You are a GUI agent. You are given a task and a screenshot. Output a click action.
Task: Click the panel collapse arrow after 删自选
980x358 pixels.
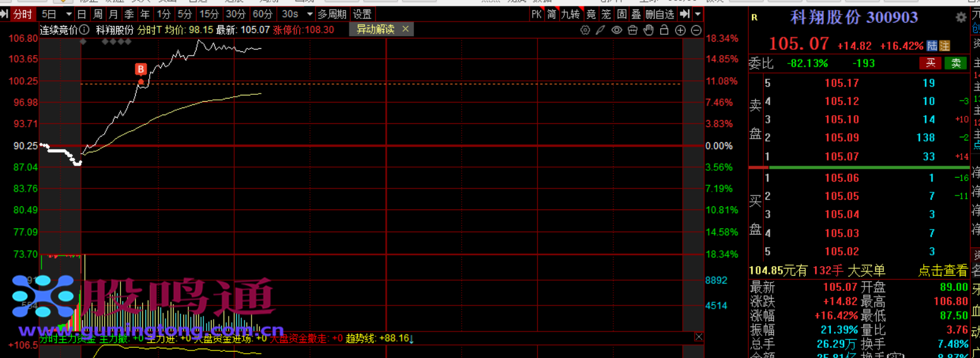[x=684, y=14]
